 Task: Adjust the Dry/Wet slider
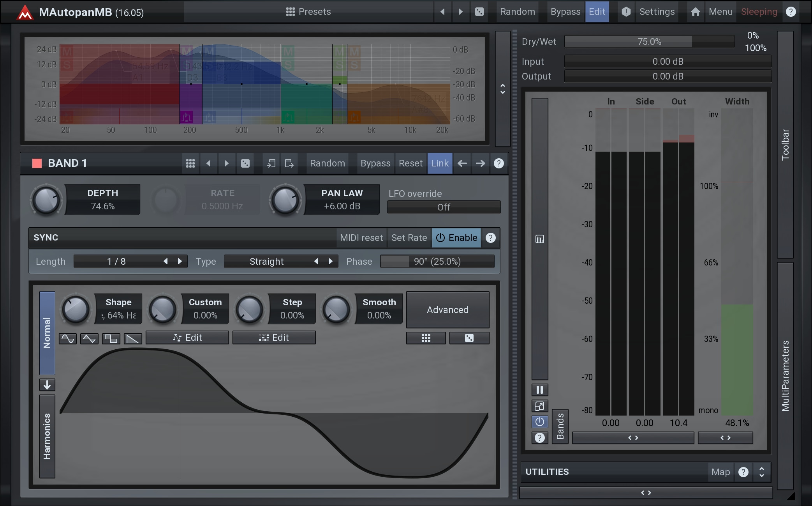pos(649,42)
